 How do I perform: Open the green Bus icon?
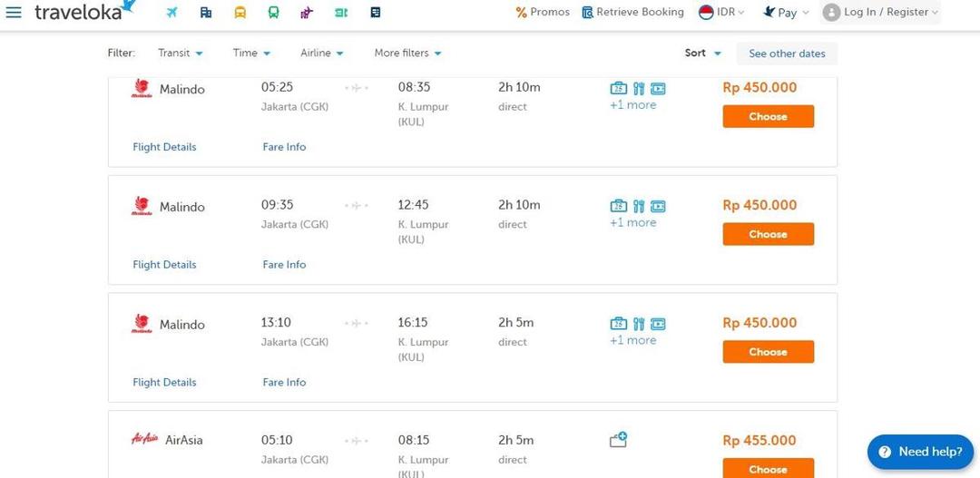click(x=273, y=13)
